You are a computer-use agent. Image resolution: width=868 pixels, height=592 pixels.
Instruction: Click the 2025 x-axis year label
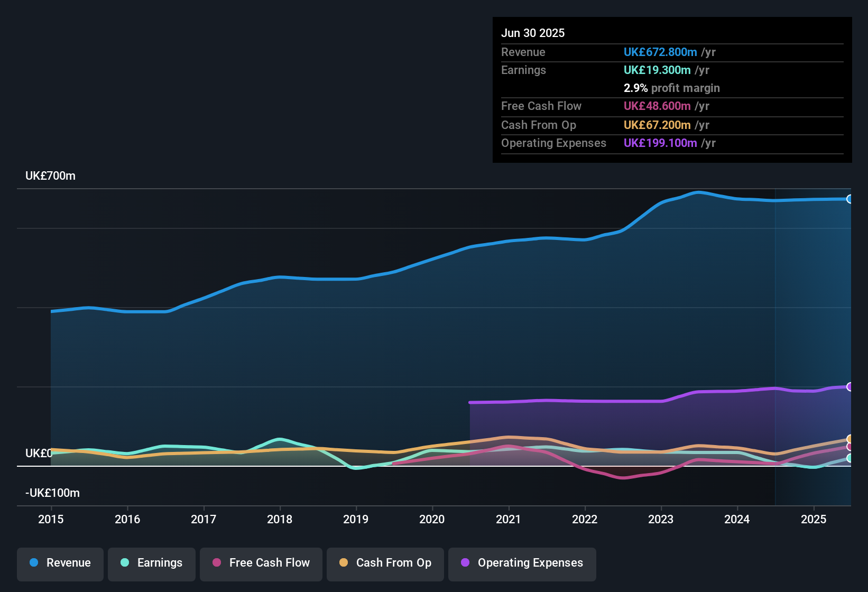814,520
